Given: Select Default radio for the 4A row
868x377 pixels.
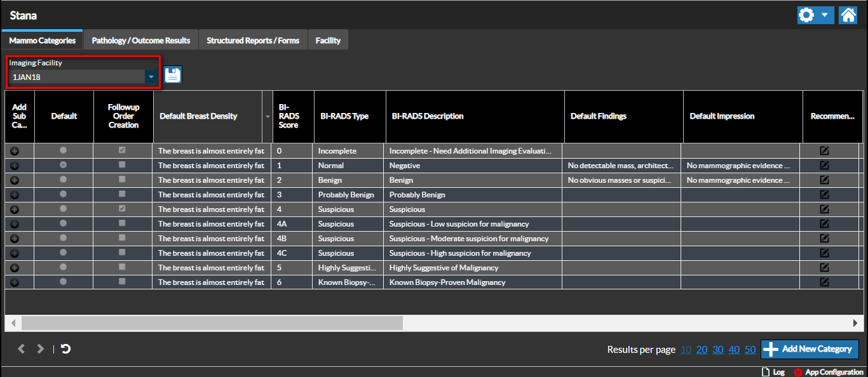Looking at the screenshot, I should tap(63, 223).
